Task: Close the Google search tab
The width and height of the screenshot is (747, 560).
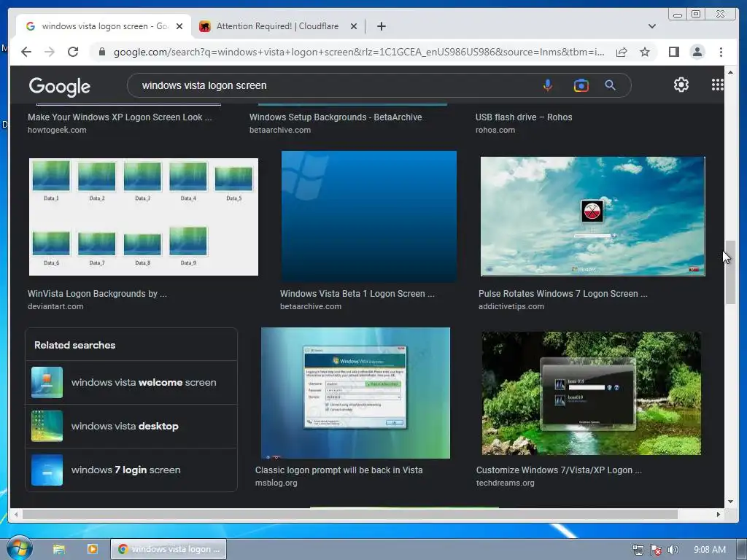Action: 179,26
